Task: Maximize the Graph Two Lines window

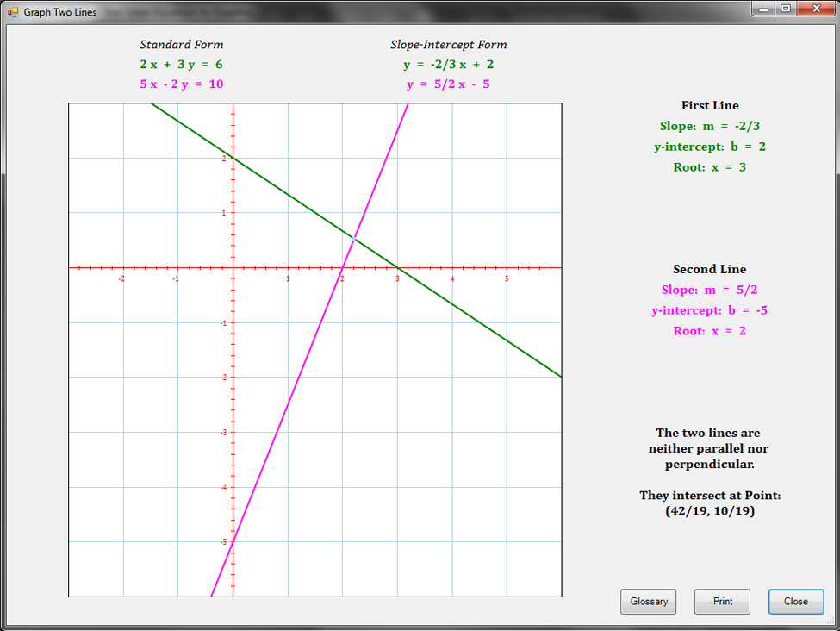Action: [786, 9]
